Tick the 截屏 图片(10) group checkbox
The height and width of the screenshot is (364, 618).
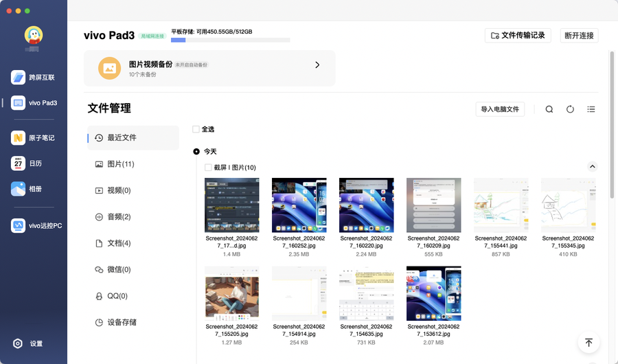coord(209,168)
